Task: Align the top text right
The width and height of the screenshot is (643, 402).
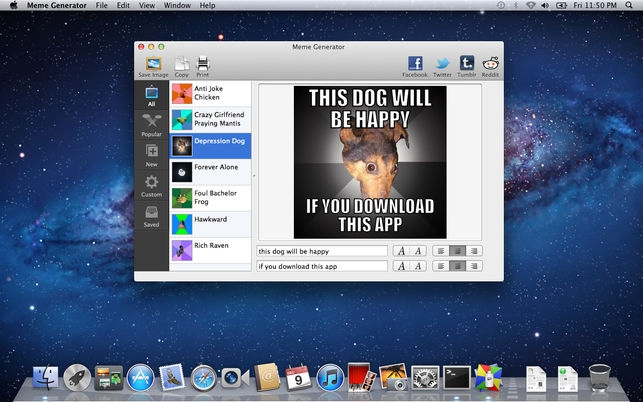Action: (x=474, y=251)
